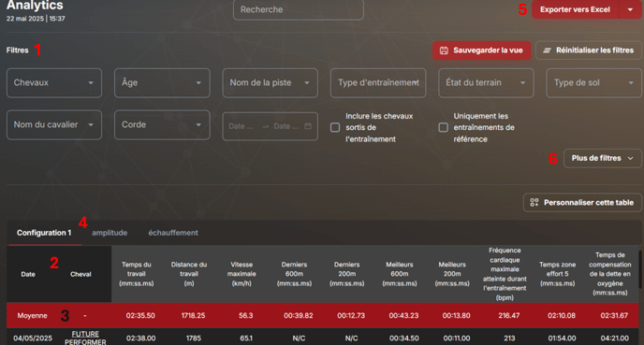This screenshot has height=345, width=644.
Task: Open the calendar icon in date range
Action: (x=308, y=126)
